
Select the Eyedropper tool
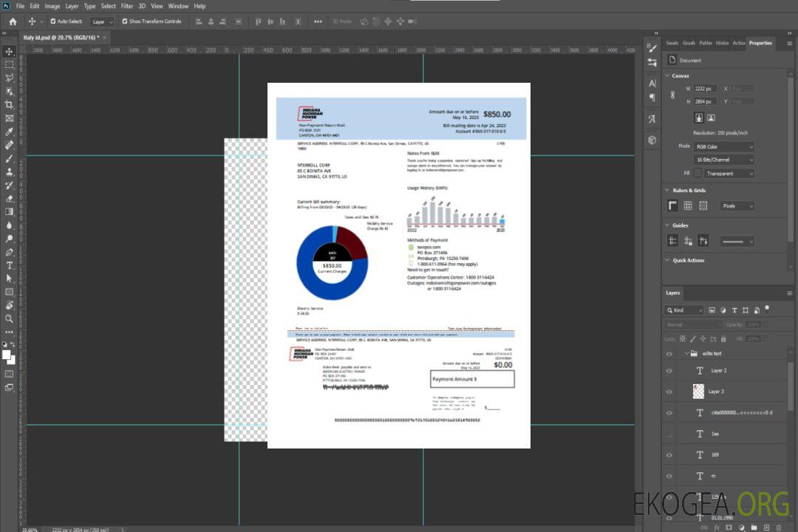10,132
